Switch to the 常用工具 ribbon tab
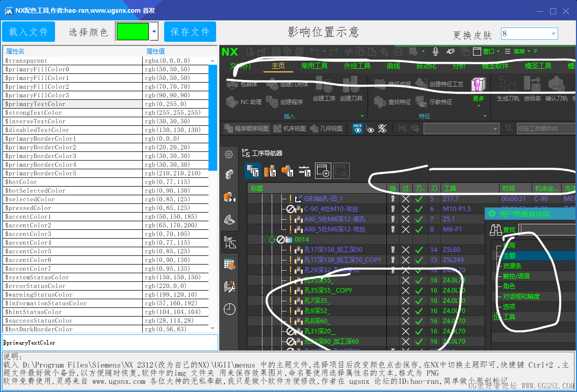The height and width of the screenshot is (392, 577). pyautogui.click(x=314, y=66)
